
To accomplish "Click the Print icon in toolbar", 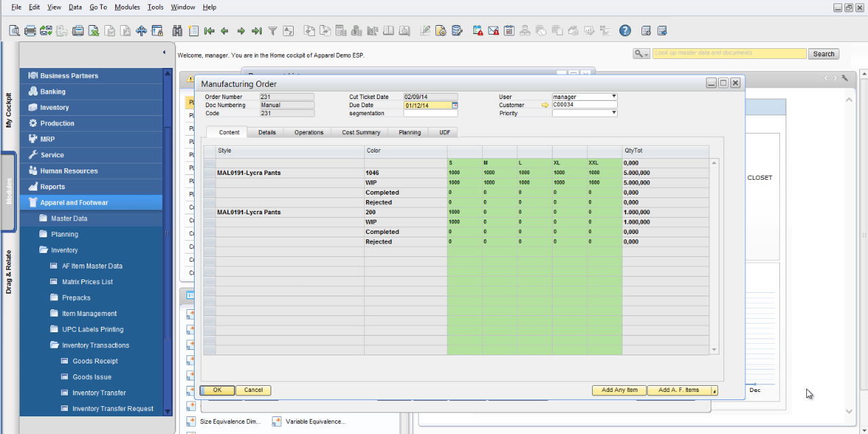I will pyautogui.click(x=30, y=31).
